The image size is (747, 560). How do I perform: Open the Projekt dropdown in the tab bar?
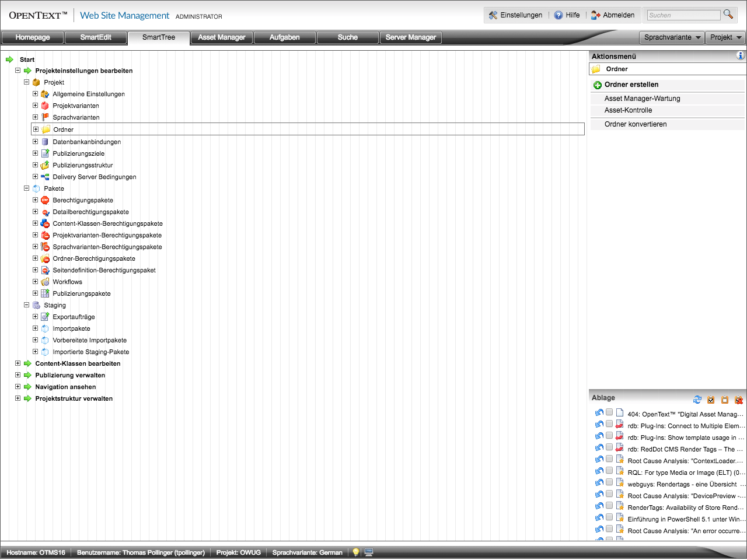coord(725,37)
